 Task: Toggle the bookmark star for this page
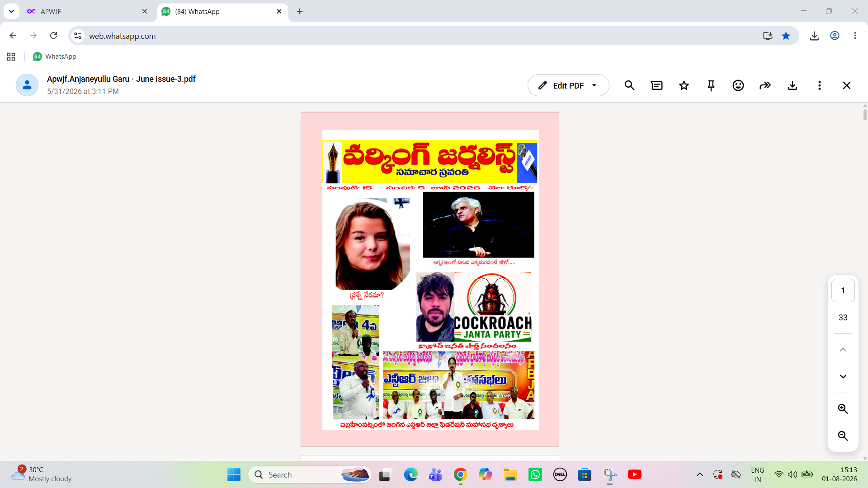coord(786,36)
